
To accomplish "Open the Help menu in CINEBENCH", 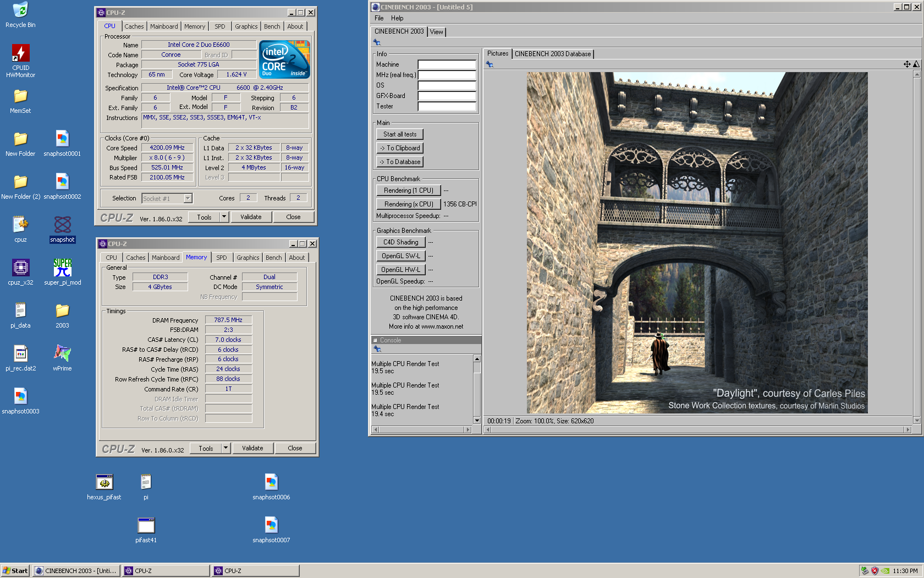I will point(397,18).
